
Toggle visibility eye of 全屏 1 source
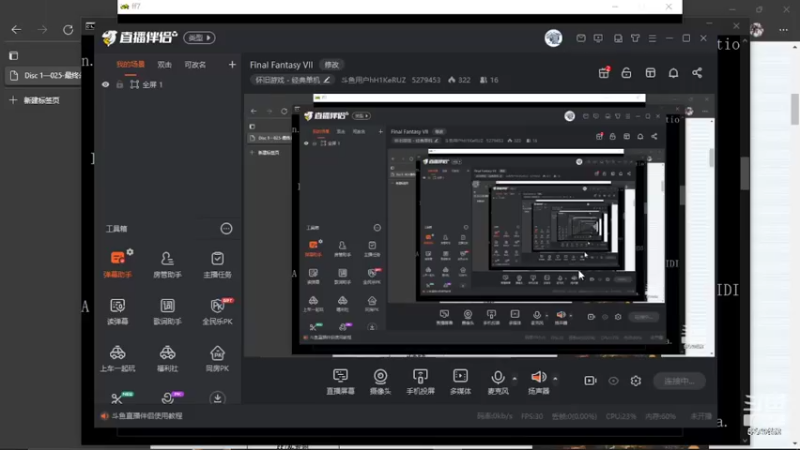[106, 85]
